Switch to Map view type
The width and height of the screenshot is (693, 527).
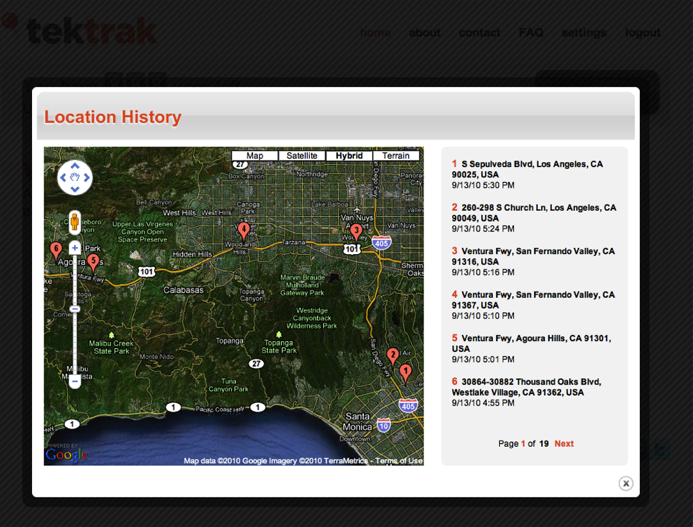pos(254,156)
